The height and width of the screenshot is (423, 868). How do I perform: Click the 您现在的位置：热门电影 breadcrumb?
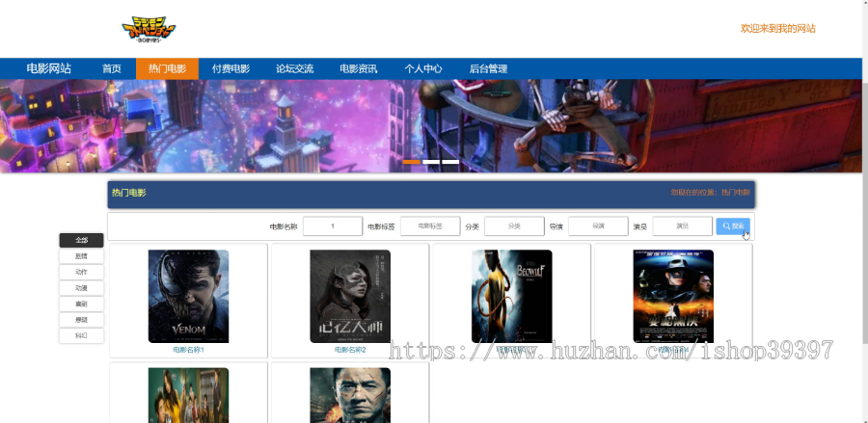coord(710,193)
